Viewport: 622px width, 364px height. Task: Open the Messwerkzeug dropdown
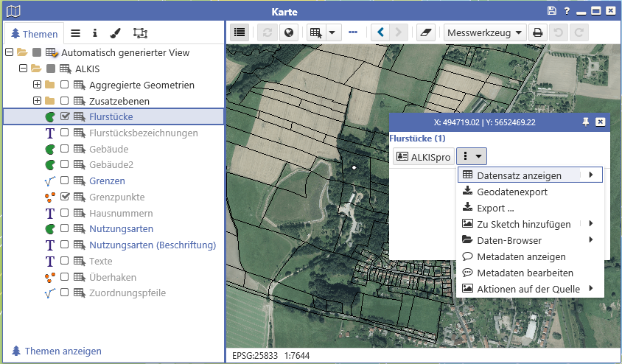point(486,32)
